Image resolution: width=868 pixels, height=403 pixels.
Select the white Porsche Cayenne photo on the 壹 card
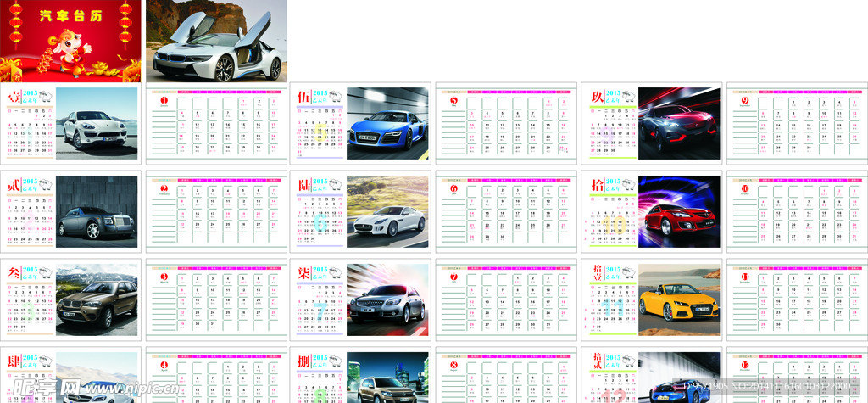[97, 123]
